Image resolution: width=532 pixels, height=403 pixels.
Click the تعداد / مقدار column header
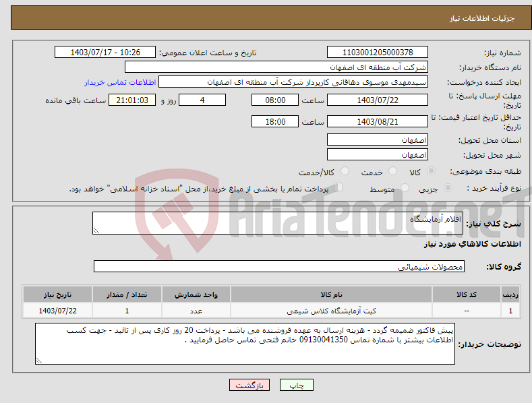[x=127, y=294]
